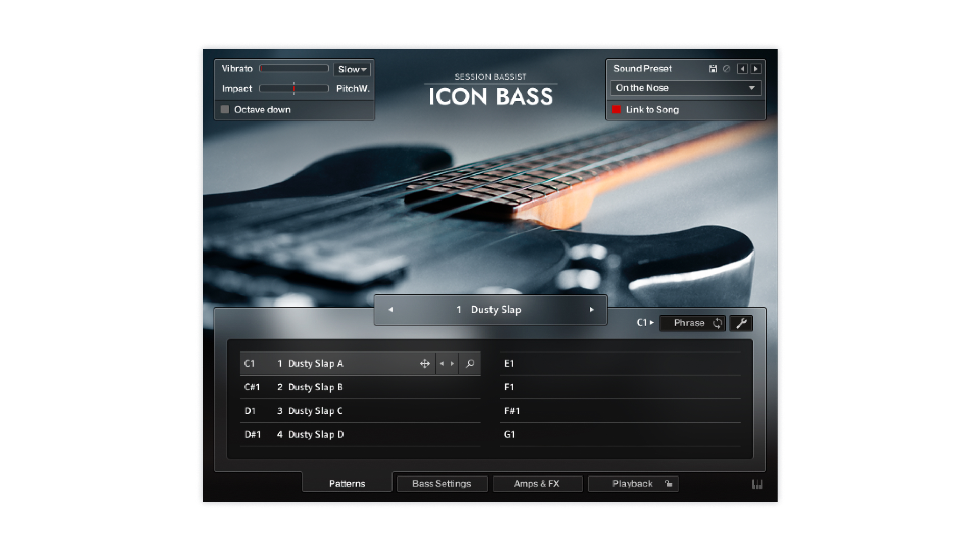Open the Vibrato speed Slow dropdown
Screen dimensions: 980x551
352,69
